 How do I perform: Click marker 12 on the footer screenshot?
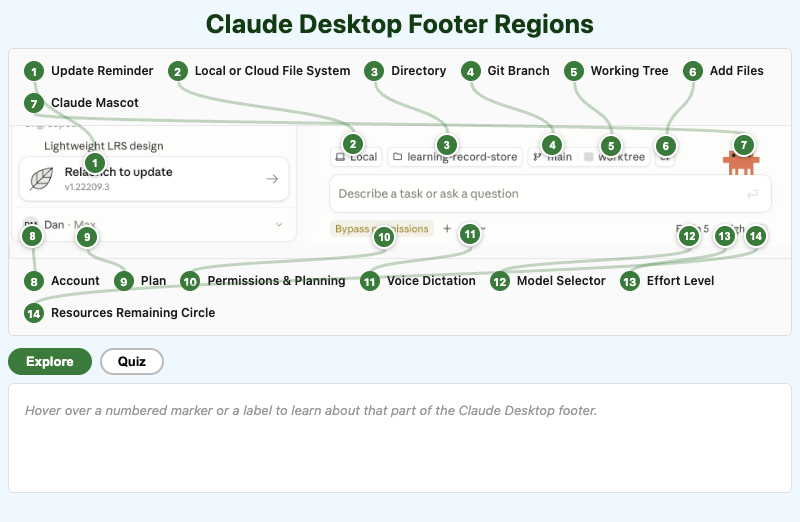click(x=689, y=236)
